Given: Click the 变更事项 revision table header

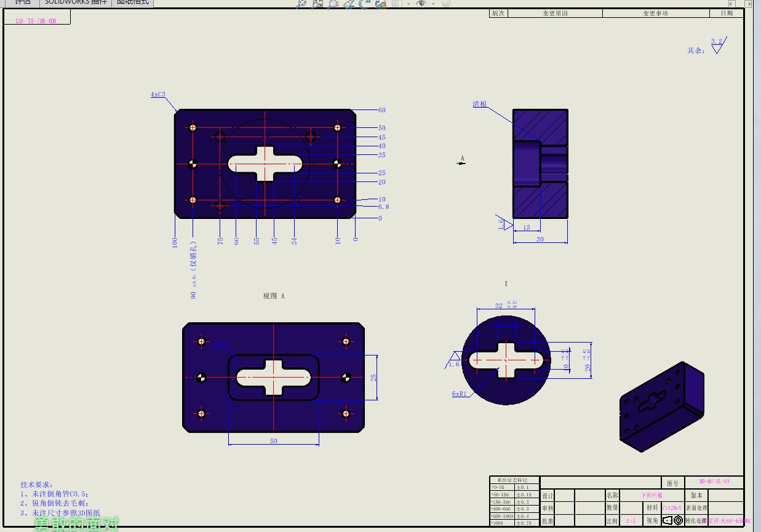Looking at the screenshot, I should point(656,13).
